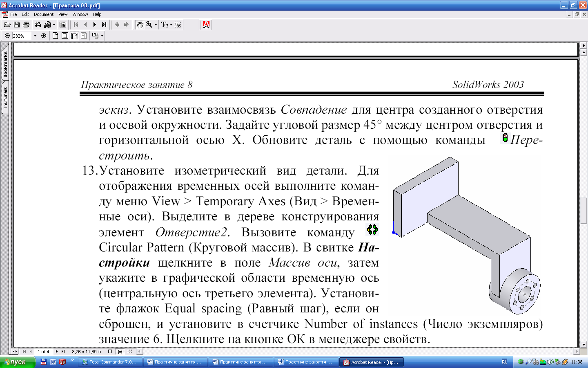The image size is (588, 368).
Task: Open the Text Select tool dropdown arrow
Action: tap(171, 25)
